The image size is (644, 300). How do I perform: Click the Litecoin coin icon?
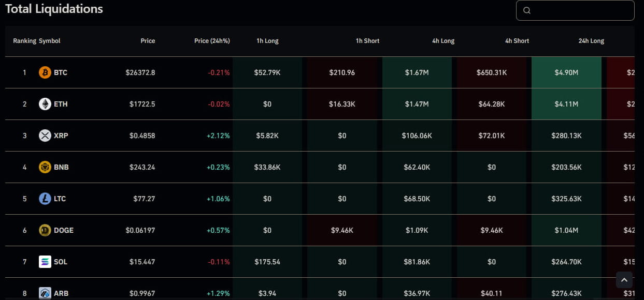coord(45,199)
